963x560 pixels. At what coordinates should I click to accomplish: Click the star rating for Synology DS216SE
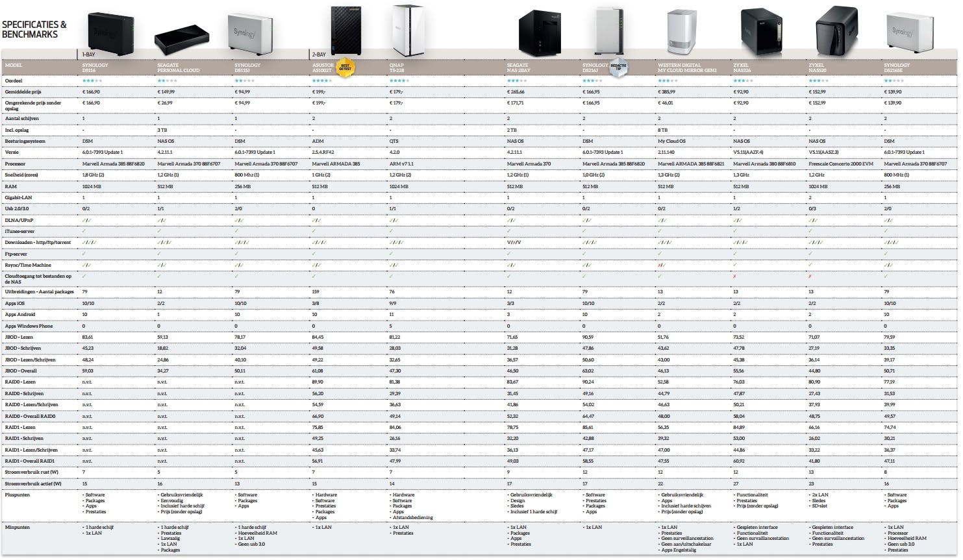894,81
